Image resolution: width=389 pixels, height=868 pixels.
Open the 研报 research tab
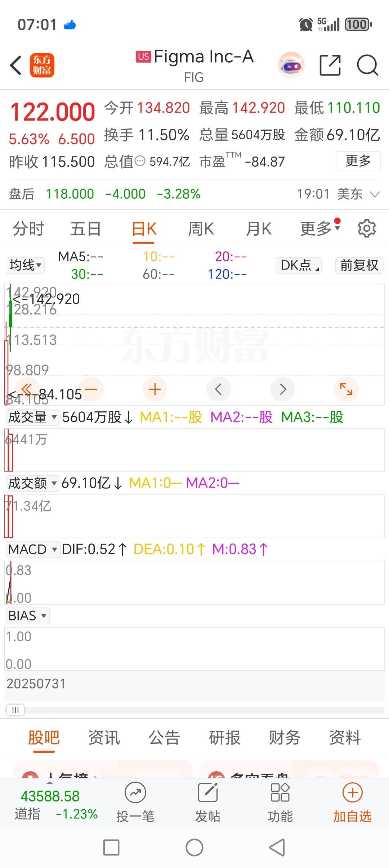pyautogui.click(x=225, y=737)
